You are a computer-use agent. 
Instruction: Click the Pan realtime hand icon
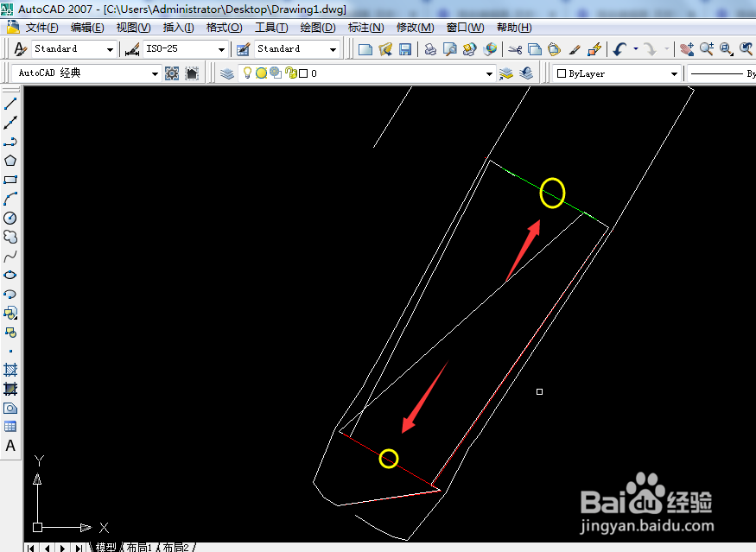pos(687,48)
